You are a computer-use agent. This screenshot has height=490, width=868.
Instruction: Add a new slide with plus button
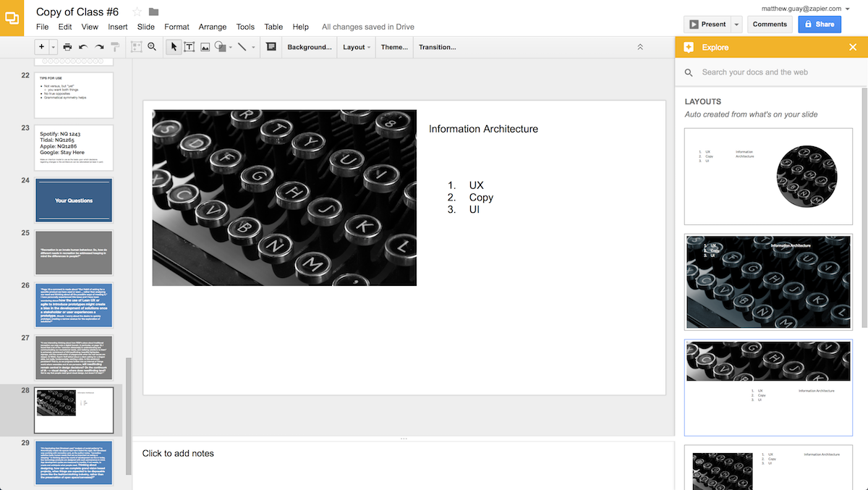[x=41, y=46]
